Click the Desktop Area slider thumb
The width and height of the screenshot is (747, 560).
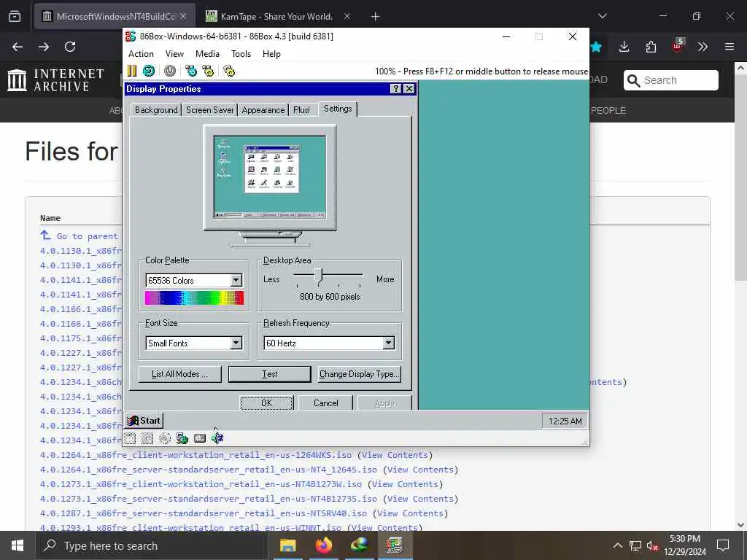[x=320, y=276]
